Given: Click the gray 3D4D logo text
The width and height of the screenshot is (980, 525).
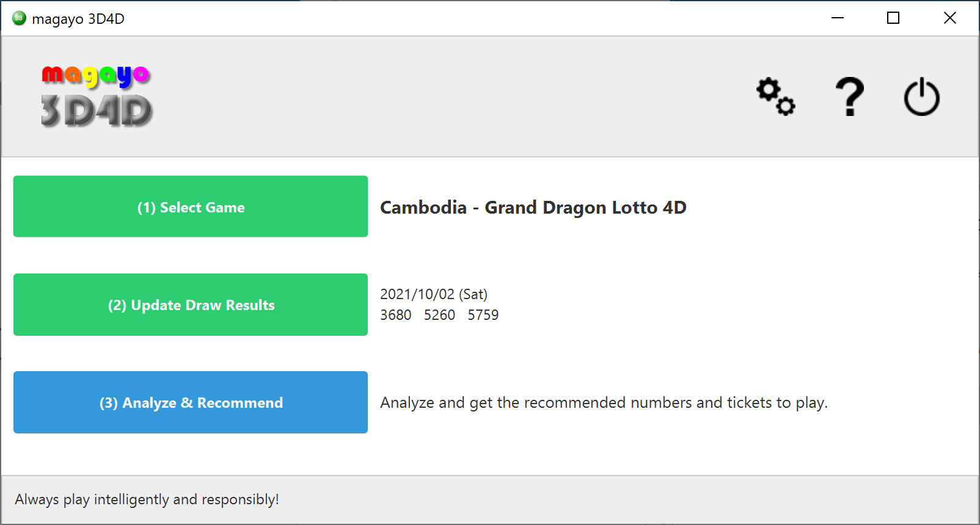Looking at the screenshot, I should [x=97, y=110].
